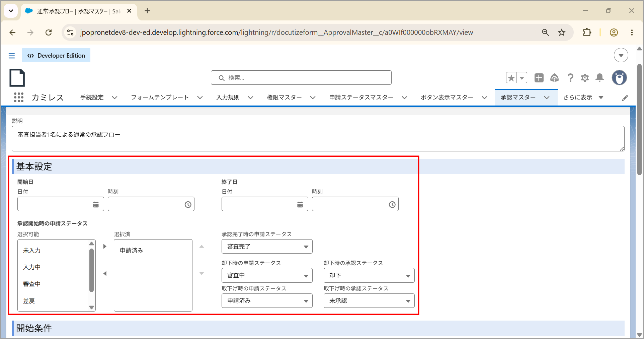Expand the フォームテンプレート tab chevron
The image size is (644, 339).
[200, 97]
